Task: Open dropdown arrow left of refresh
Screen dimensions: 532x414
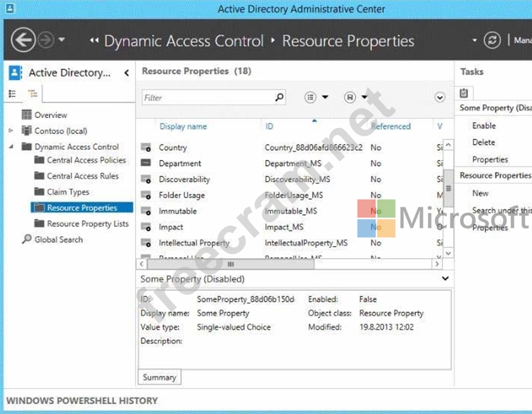Action: pyautogui.click(x=474, y=41)
